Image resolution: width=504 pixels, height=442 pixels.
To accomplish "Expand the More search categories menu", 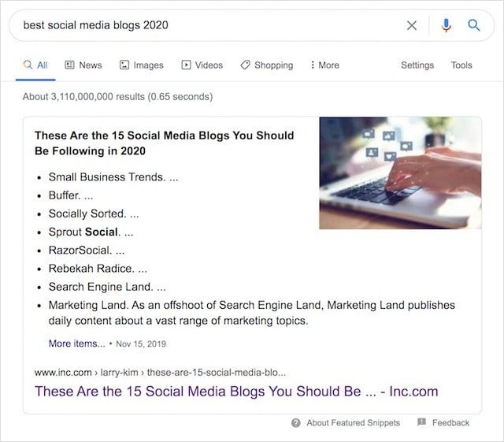I will [324, 65].
